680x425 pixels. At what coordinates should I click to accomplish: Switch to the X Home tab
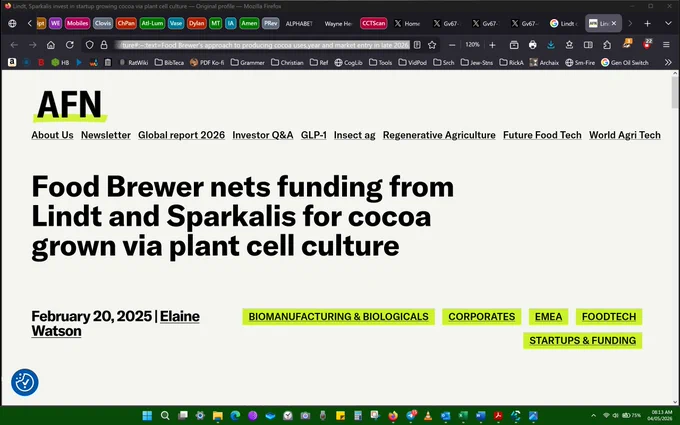click(x=407, y=23)
